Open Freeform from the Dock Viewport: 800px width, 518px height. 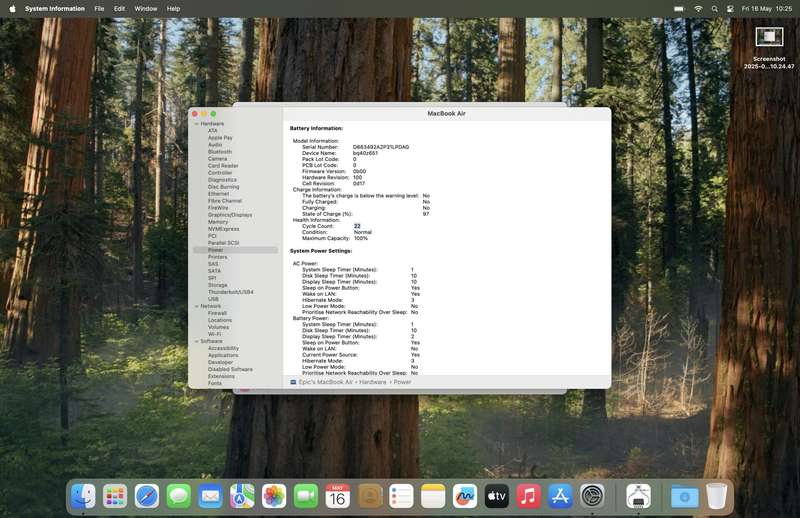tap(465, 496)
